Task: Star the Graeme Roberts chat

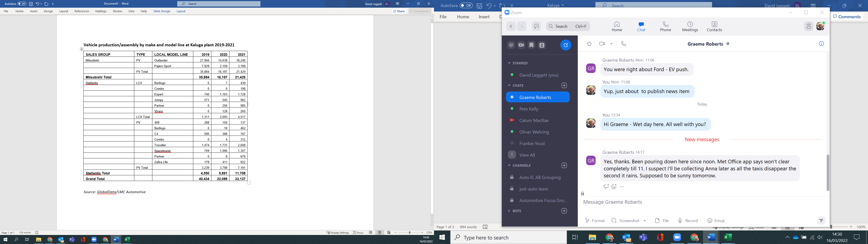Action: pyautogui.click(x=589, y=44)
